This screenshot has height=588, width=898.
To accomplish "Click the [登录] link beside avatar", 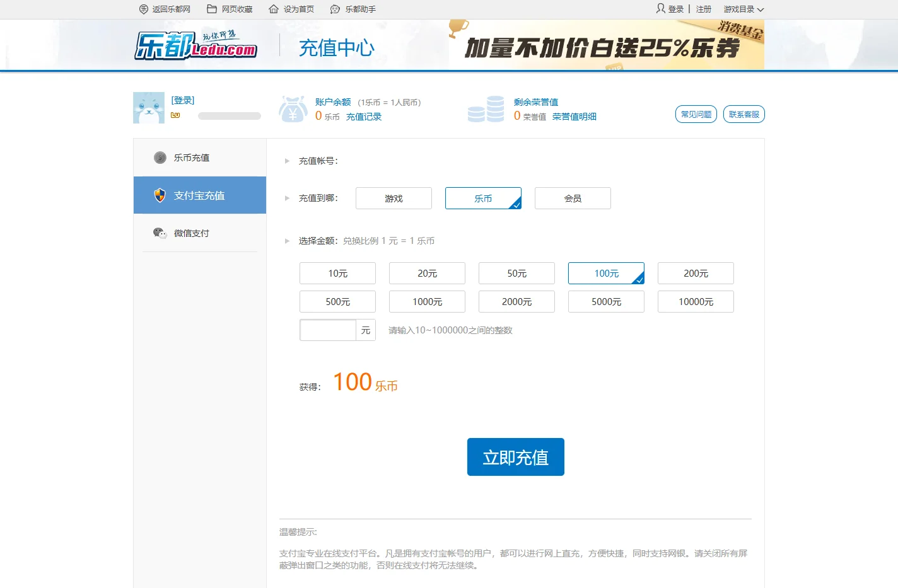I will click(183, 100).
